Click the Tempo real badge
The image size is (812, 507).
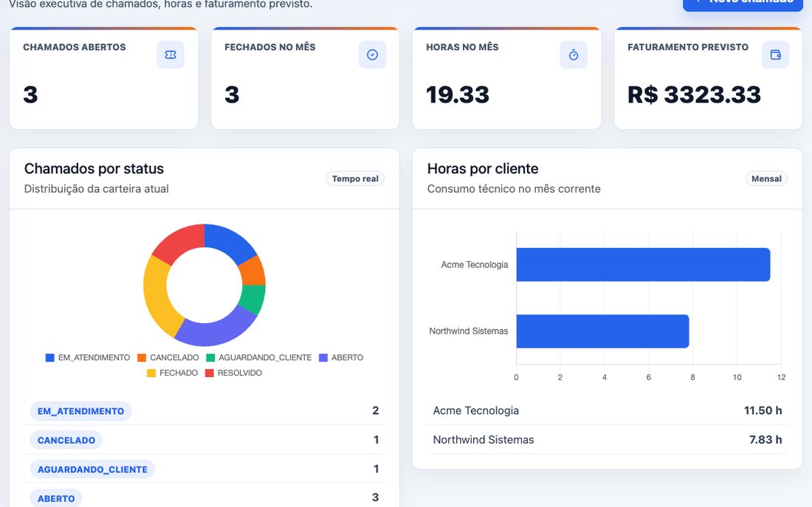(x=355, y=179)
